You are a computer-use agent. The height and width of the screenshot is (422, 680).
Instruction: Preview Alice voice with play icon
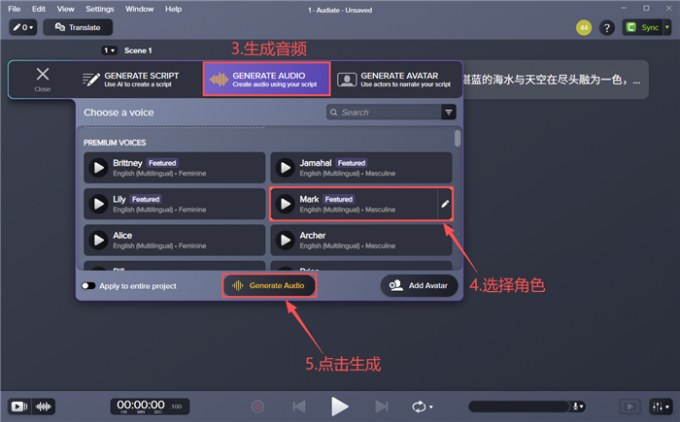[x=99, y=240]
